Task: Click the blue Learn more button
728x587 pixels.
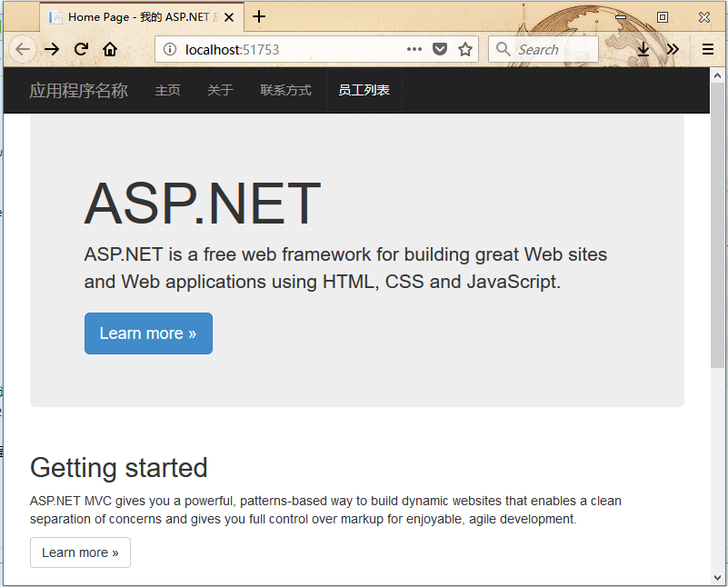Action: tap(148, 333)
